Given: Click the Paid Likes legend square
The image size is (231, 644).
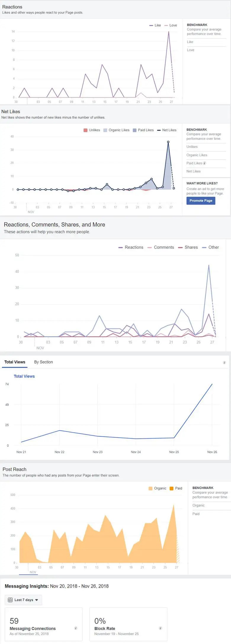Looking at the screenshot, I should point(134,130).
